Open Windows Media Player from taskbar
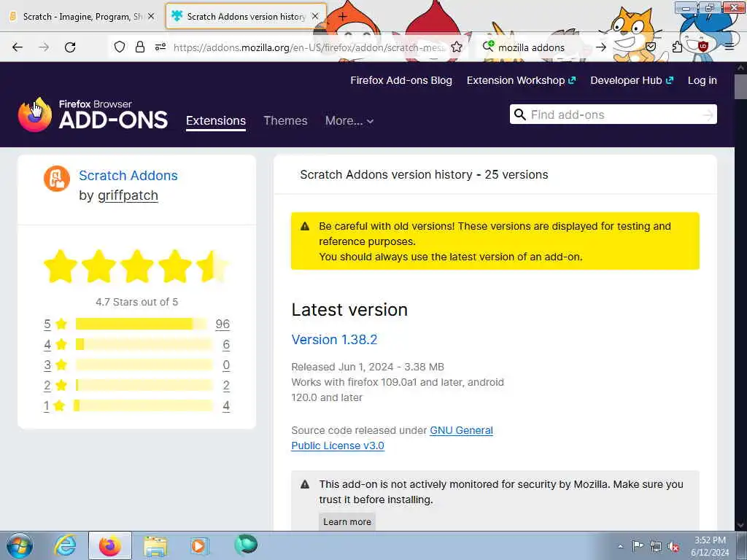This screenshot has height=560, width=747. pos(199,545)
